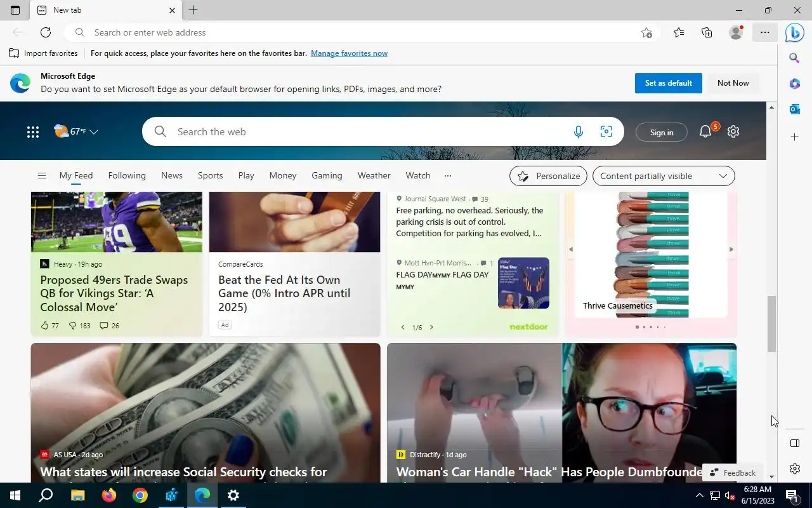
Task: Start voice search with microphone icon
Action: (x=578, y=131)
